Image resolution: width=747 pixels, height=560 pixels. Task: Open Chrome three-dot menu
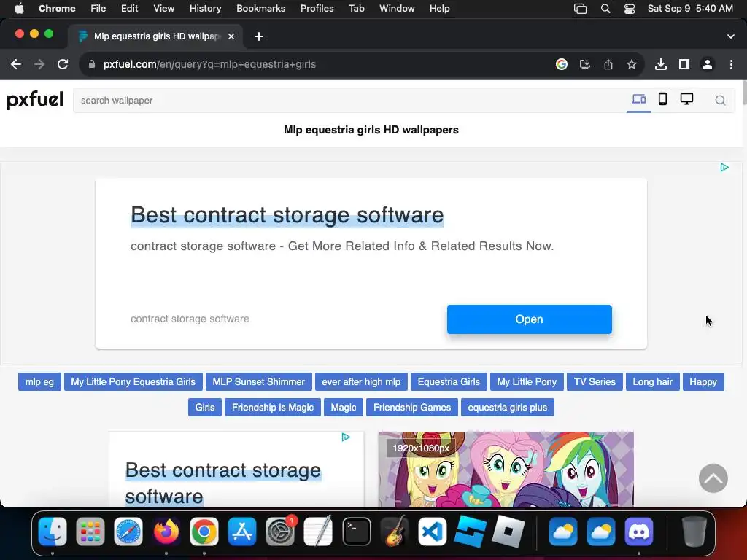click(x=731, y=64)
